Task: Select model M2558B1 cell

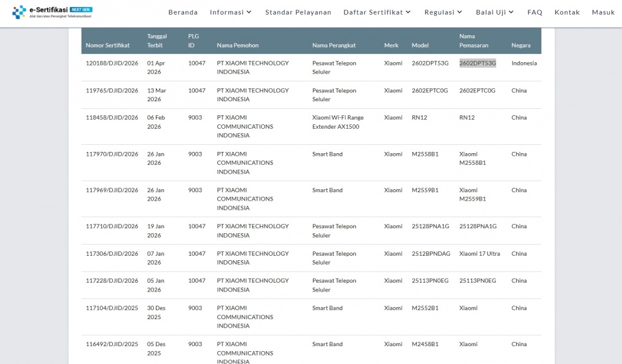Action: point(425,154)
